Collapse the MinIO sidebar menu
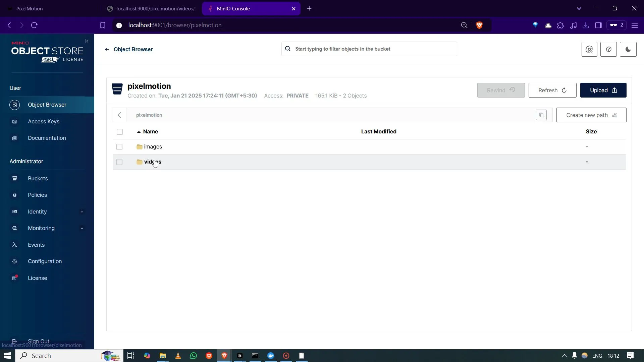Image resolution: width=644 pixels, height=362 pixels. click(x=88, y=41)
